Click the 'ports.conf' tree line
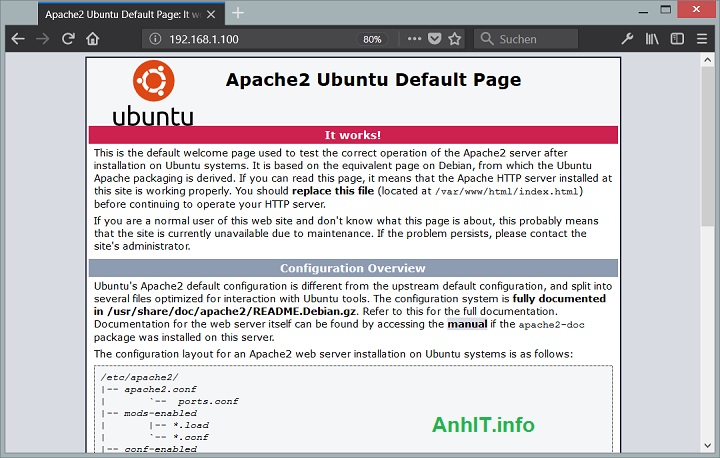This screenshot has height=458, width=720. point(208,401)
